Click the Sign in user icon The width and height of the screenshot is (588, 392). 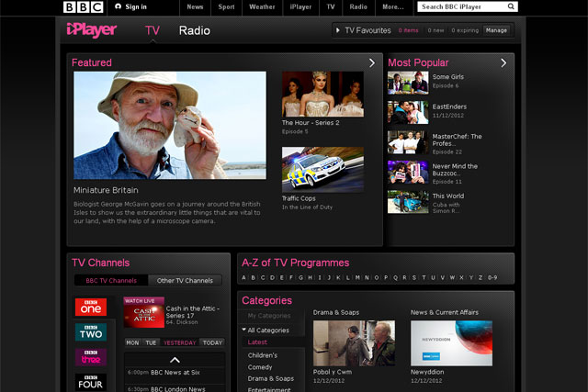coord(119,6)
